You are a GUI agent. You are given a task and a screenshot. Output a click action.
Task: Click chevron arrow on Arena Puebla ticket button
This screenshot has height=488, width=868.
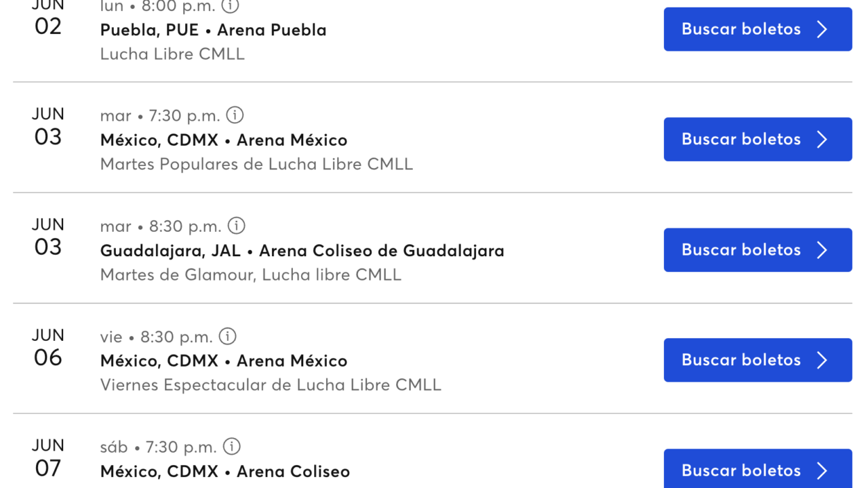coord(823,29)
